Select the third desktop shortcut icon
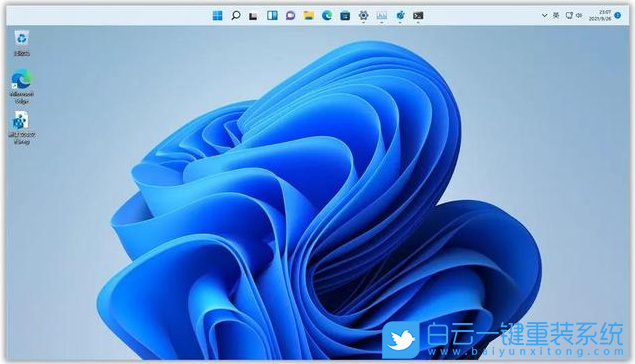 pyautogui.click(x=21, y=128)
